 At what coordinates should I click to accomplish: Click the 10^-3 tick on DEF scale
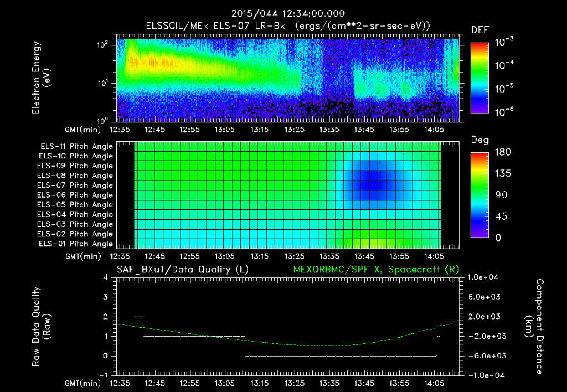coord(504,42)
